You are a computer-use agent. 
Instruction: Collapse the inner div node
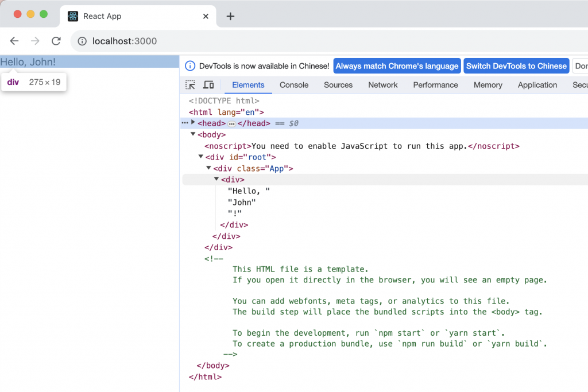(x=216, y=178)
